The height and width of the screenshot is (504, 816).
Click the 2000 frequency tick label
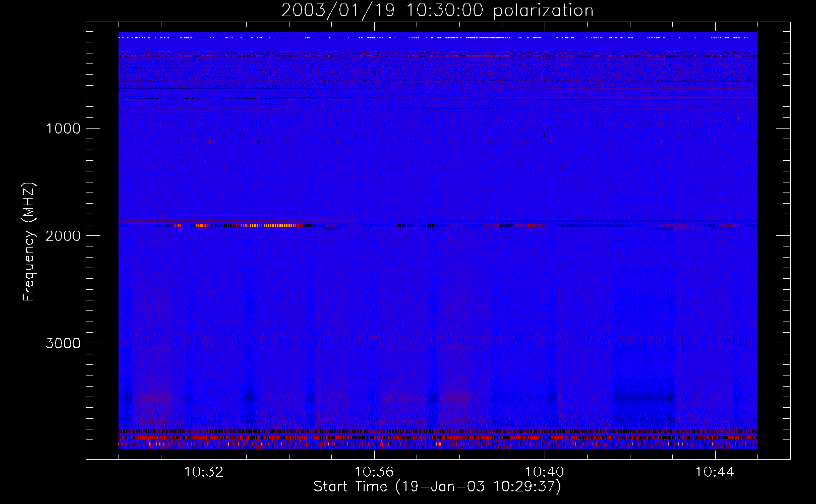(x=63, y=236)
